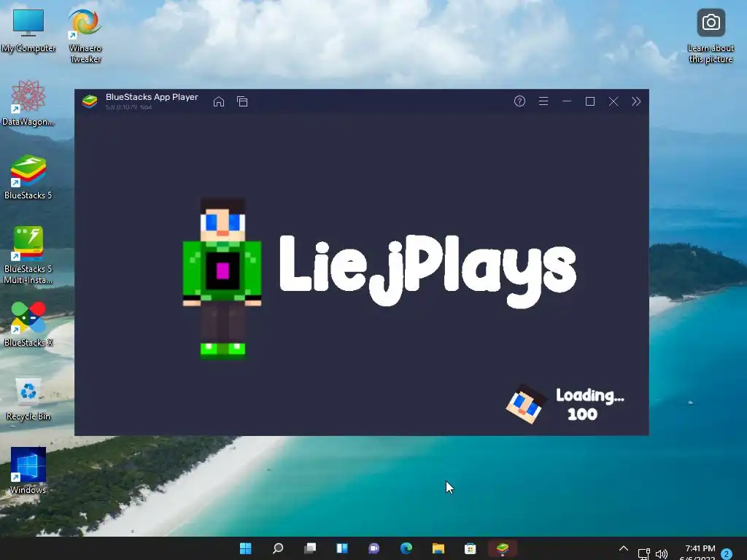Click Learn about this picture icon
Screen dimensions: 747x560
click(711, 36)
